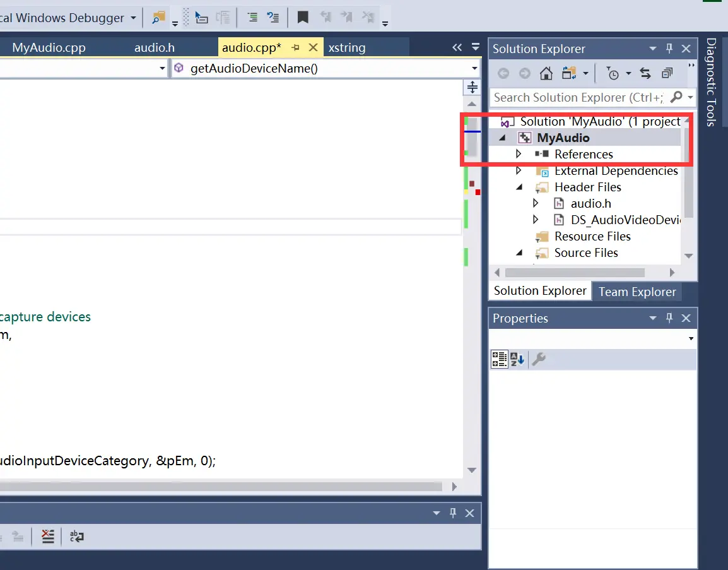Click the next bookmark toolbar icon
This screenshot has height=570, width=728.
pos(346,18)
